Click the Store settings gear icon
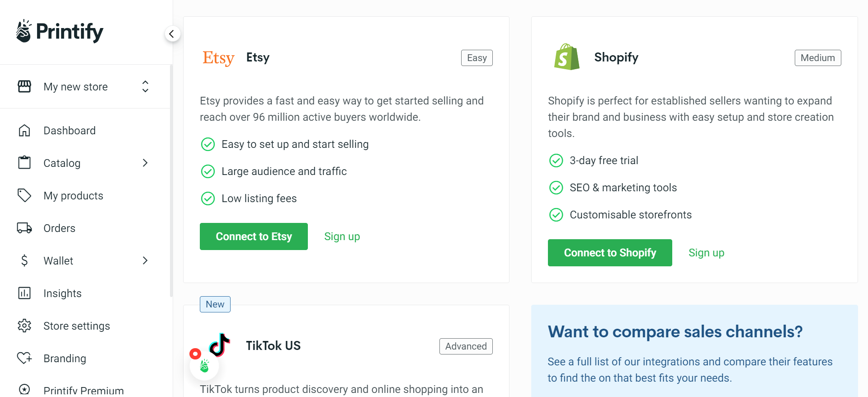 [x=24, y=326]
